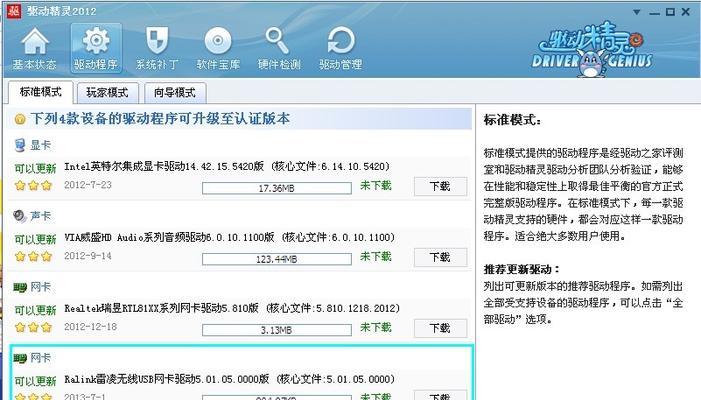Open the 驱动管理 refresh section
Viewport: 701px width, 400px height.
tap(341, 49)
